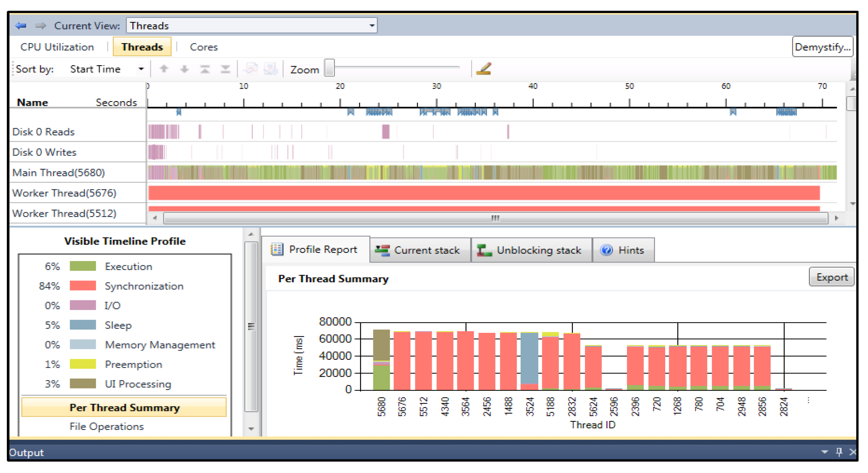Expand the Sort by Start Time dropdown
868x473 pixels.
pos(141,69)
